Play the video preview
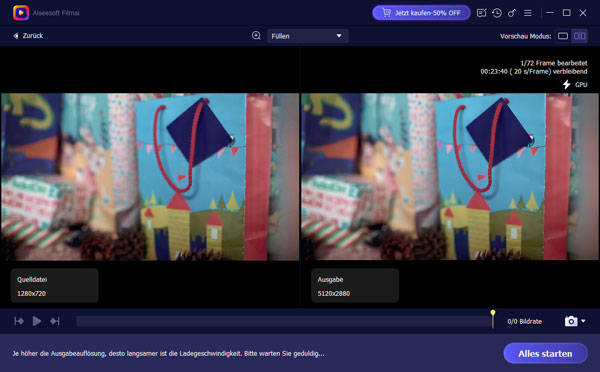Viewport: 600px width, 372px height. click(37, 321)
